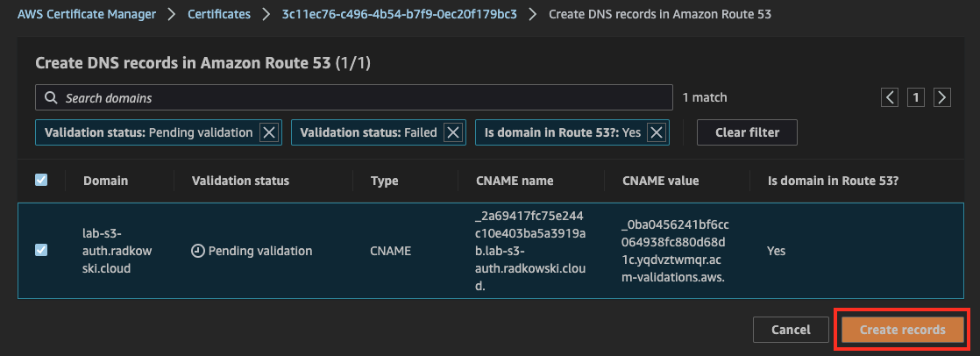Image resolution: width=980 pixels, height=356 pixels.
Task: Remove the Validation status Failed filter chip
Action: [453, 132]
